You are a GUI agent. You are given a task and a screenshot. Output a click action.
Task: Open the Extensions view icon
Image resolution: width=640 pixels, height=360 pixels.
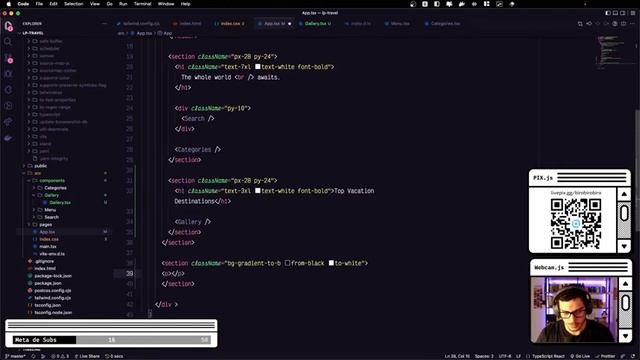(x=8, y=90)
